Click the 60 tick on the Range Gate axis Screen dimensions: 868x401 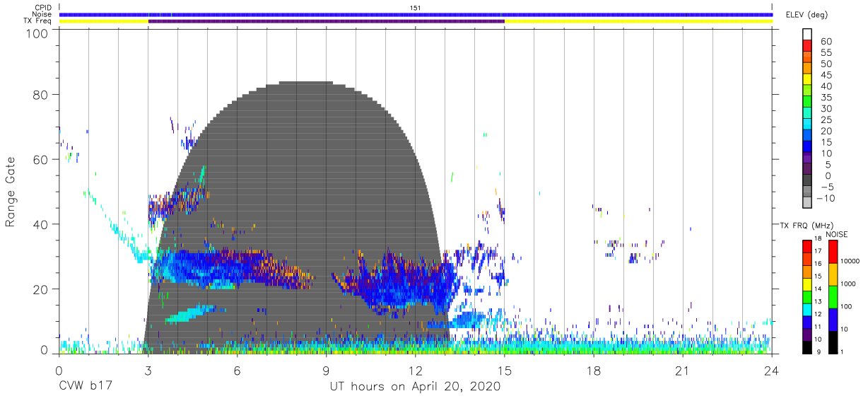(x=40, y=159)
